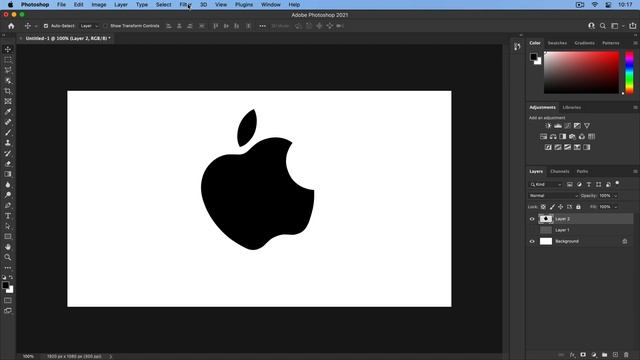Add a Vibrance adjustment
This screenshot has width=640, height=360.
(x=587, y=126)
